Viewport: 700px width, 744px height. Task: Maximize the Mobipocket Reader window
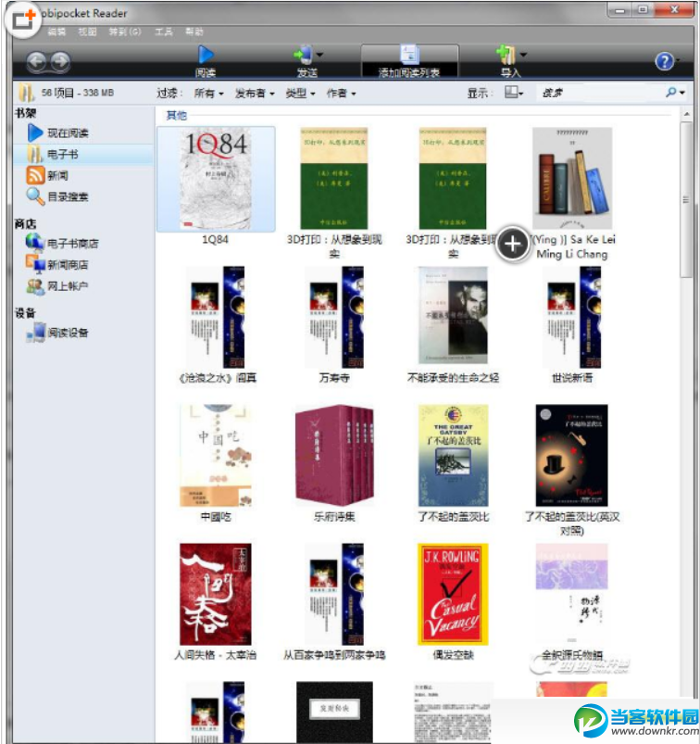(x=644, y=10)
